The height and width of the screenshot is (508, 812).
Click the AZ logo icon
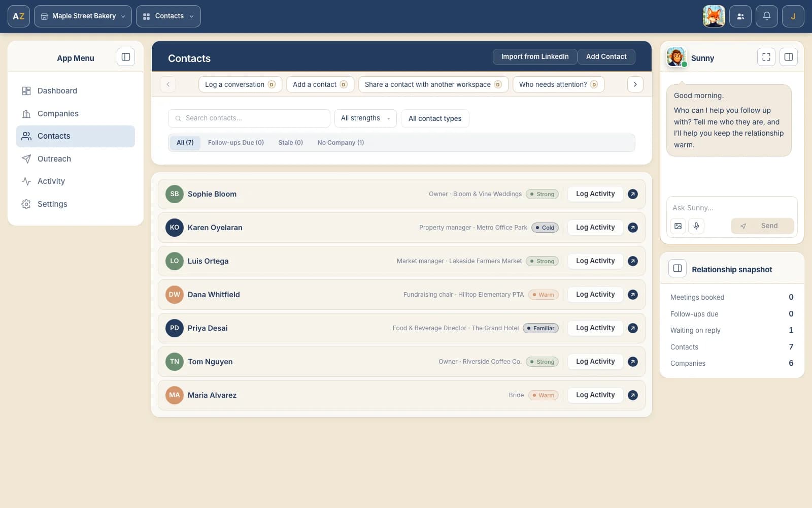[x=19, y=16]
